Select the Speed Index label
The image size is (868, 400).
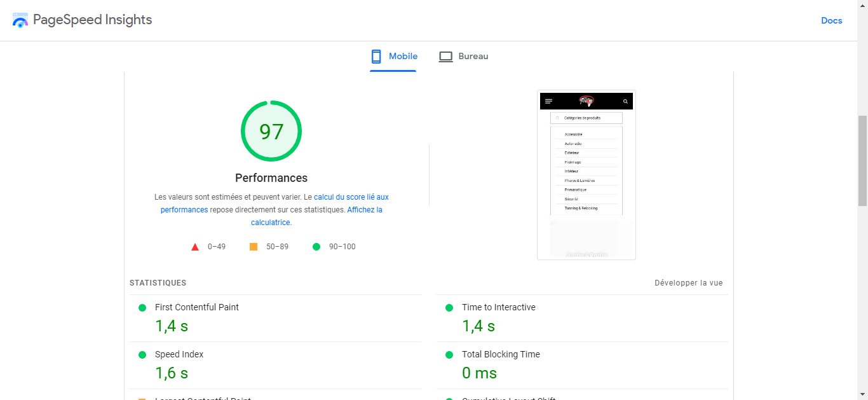coord(179,354)
